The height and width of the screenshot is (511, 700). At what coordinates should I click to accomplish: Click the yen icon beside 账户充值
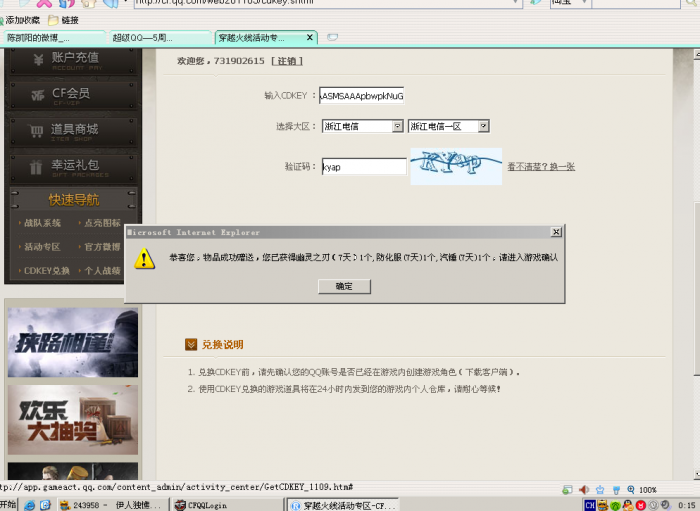coord(38,59)
